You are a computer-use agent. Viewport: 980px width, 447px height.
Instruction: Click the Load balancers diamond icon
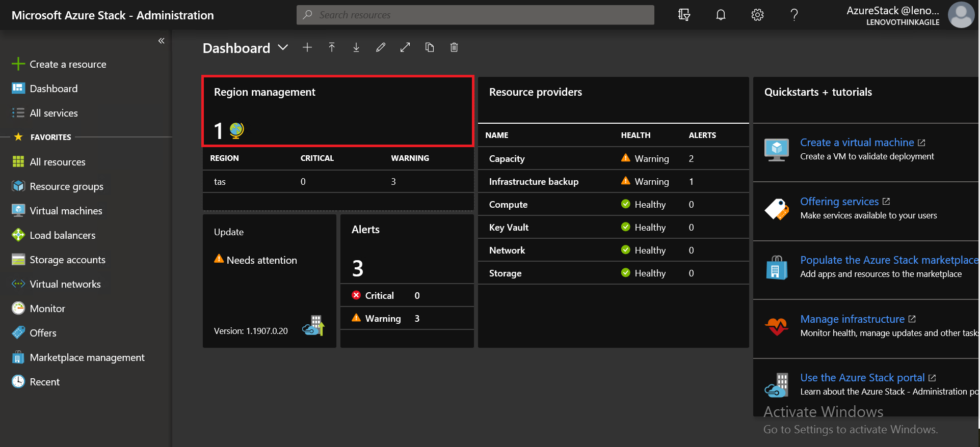(x=18, y=235)
